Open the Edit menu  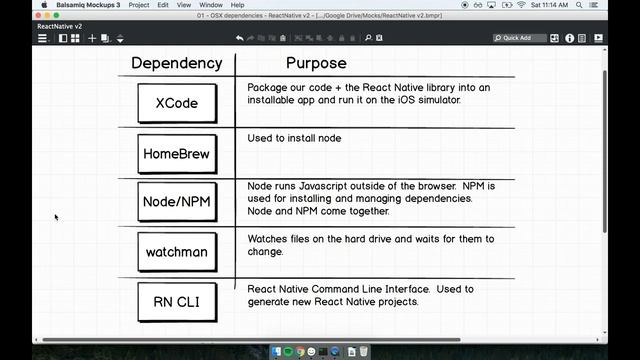point(163,5)
